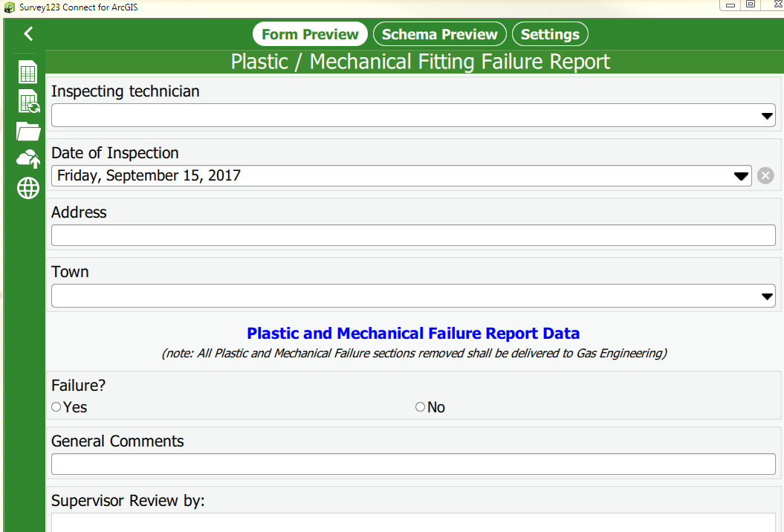Click the cloud upload publish icon
Screen dimensions: 784x532
(28, 159)
